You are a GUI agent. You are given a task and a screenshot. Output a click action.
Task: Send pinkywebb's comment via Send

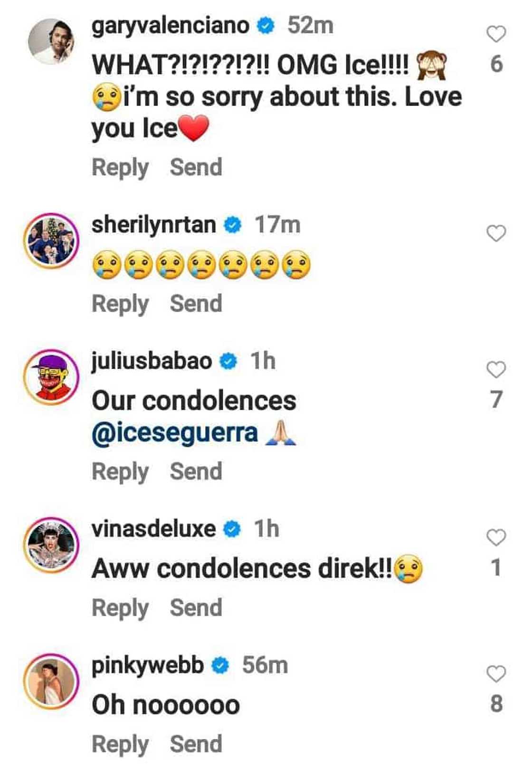[x=196, y=744]
